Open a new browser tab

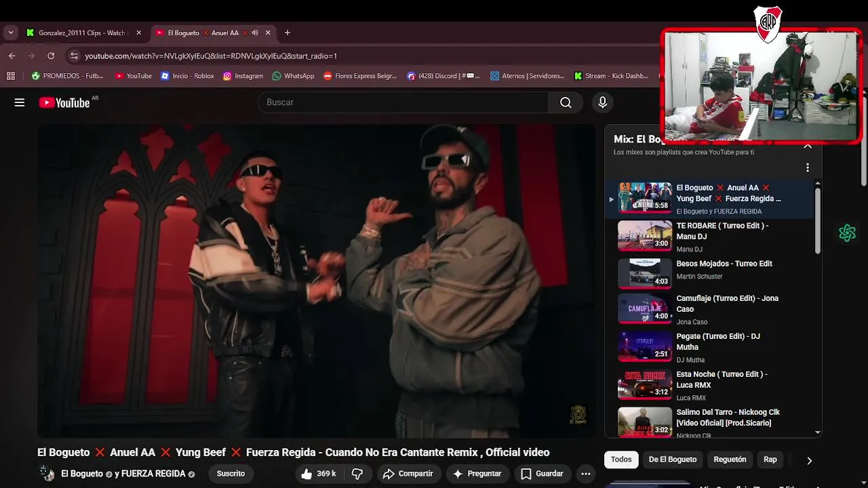pyautogui.click(x=288, y=33)
